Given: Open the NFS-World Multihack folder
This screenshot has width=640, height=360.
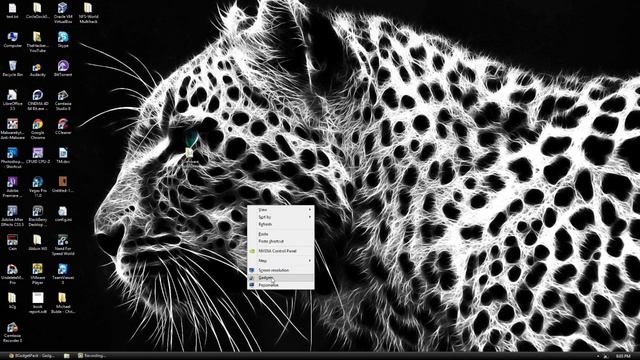Looking at the screenshot, I should click(88, 12).
